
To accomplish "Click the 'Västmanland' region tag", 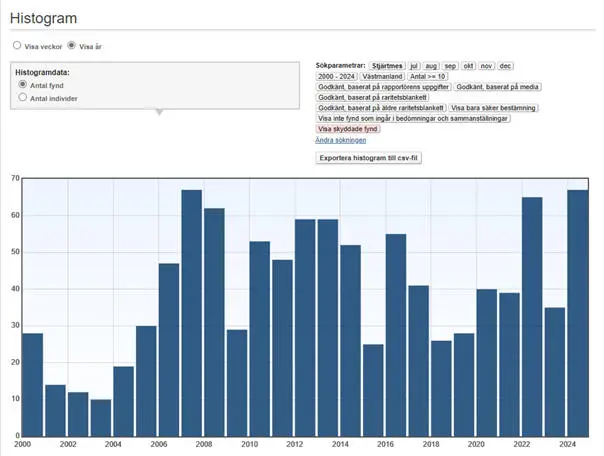I will click(383, 76).
